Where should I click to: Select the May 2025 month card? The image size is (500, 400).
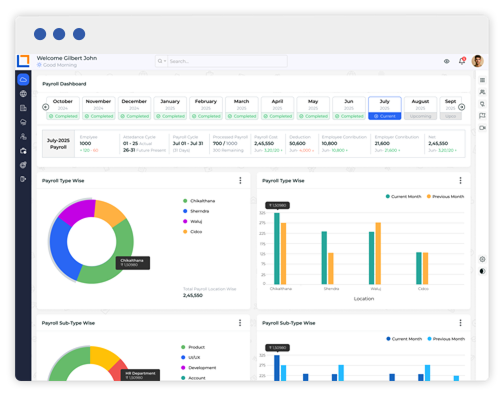(x=313, y=108)
